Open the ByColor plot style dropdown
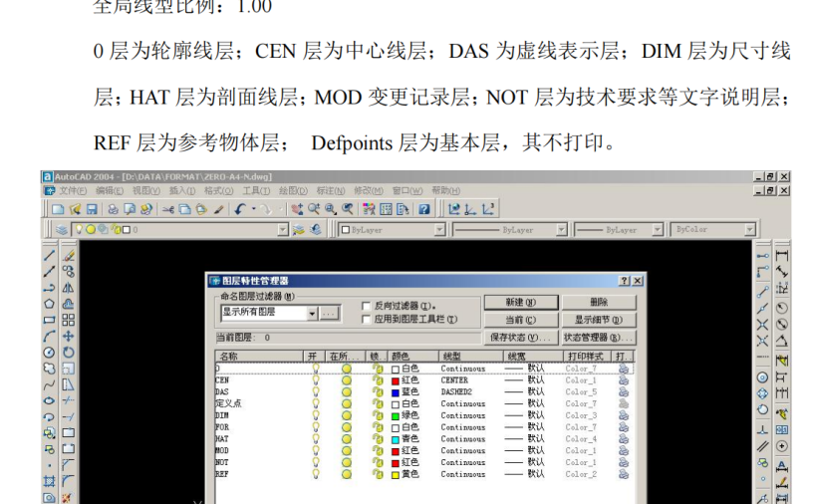Screen dimensions: 815x504 pos(749,229)
